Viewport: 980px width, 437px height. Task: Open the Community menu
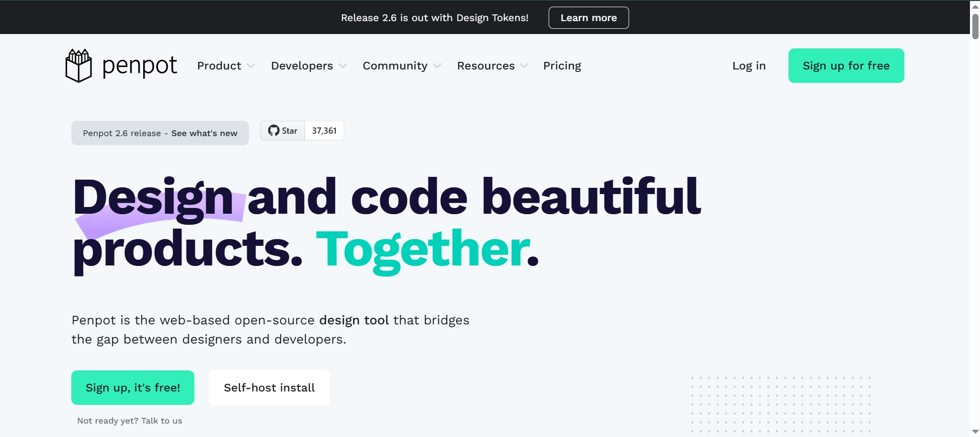pos(394,66)
